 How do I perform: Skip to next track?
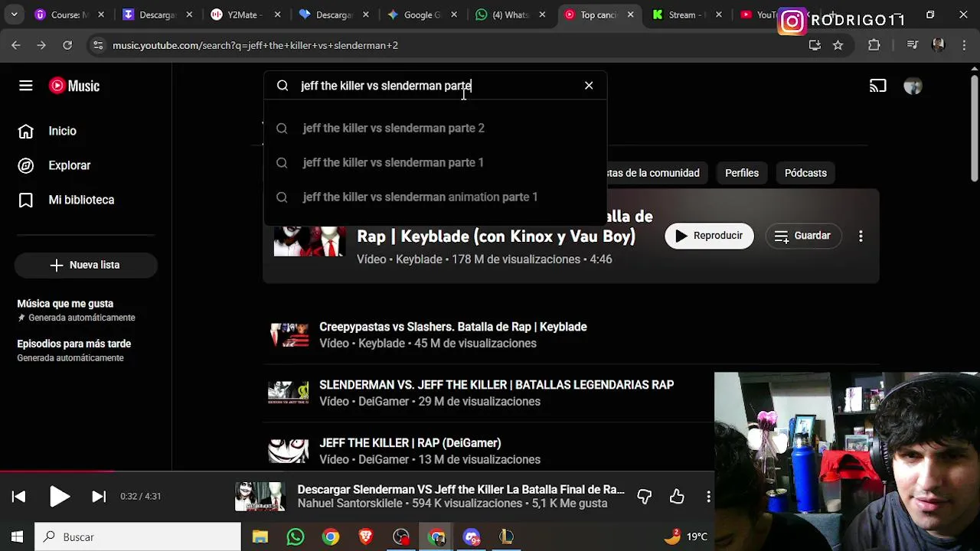coord(99,497)
